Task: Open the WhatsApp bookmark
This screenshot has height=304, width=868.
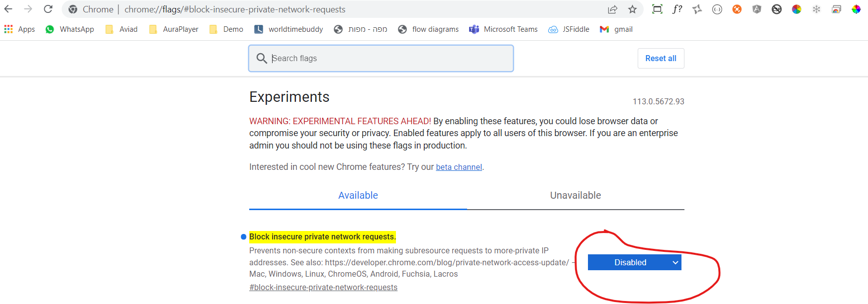Action: point(70,29)
